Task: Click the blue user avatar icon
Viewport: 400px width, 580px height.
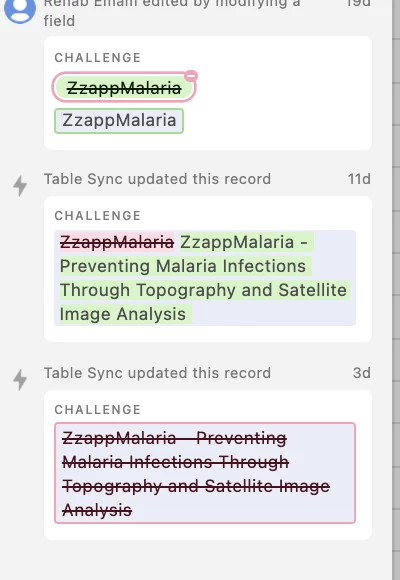Action: [20, 10]
